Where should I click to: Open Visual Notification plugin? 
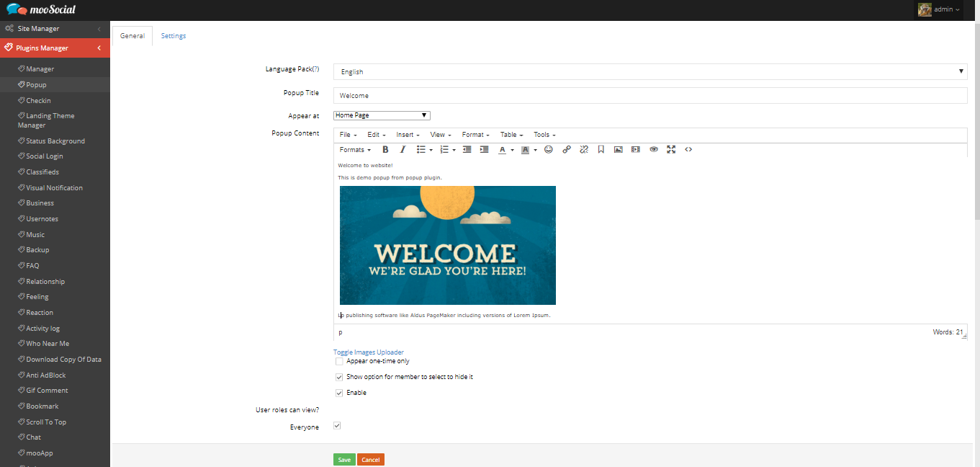tap(54, 188)
